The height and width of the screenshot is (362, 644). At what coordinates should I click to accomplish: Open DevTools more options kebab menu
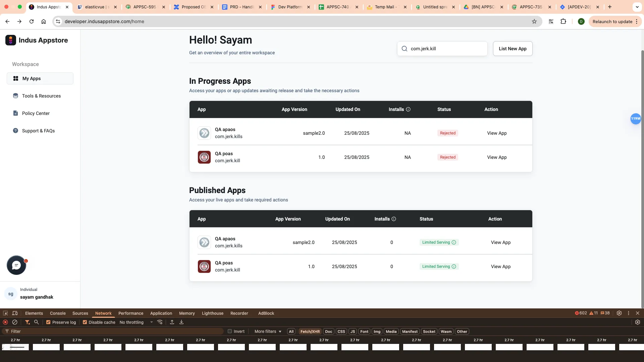click(629, 313)
